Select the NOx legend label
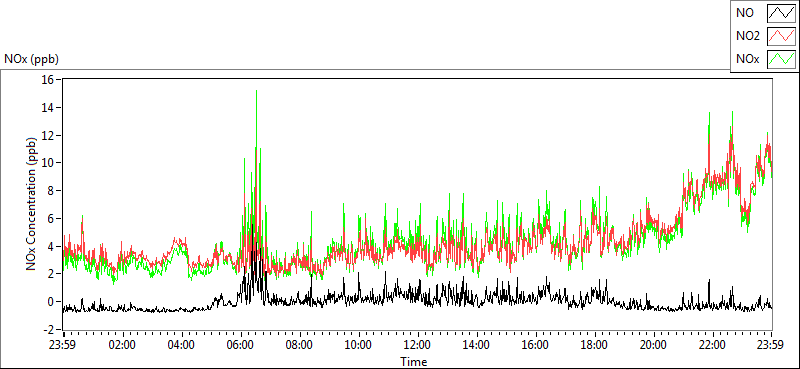800x369 pixels. point(748,60)
